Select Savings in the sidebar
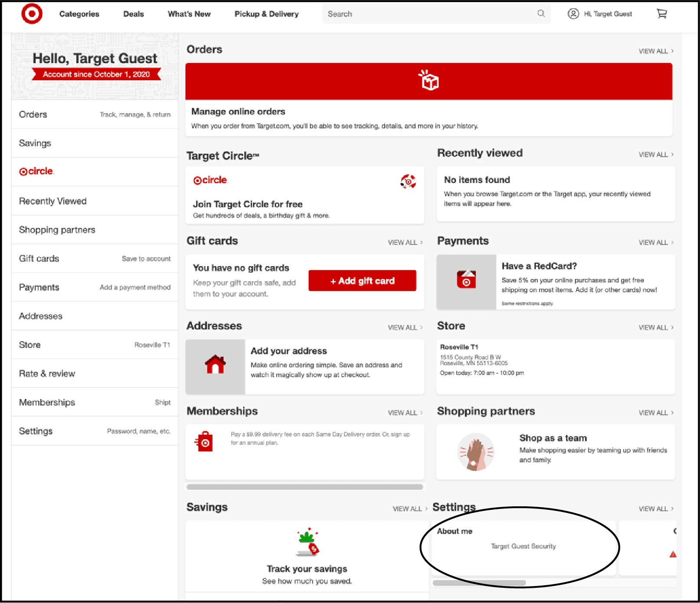The image size is (700, 603). (x=95, y=143)
